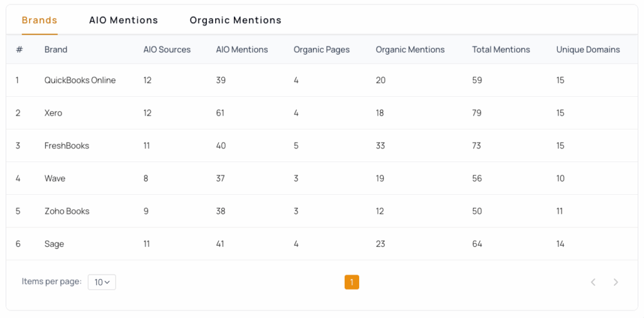This screenshot has width=644, height=318.
Task: Click Sage's AIO Mentions value 41
Action: coord(221,244)
